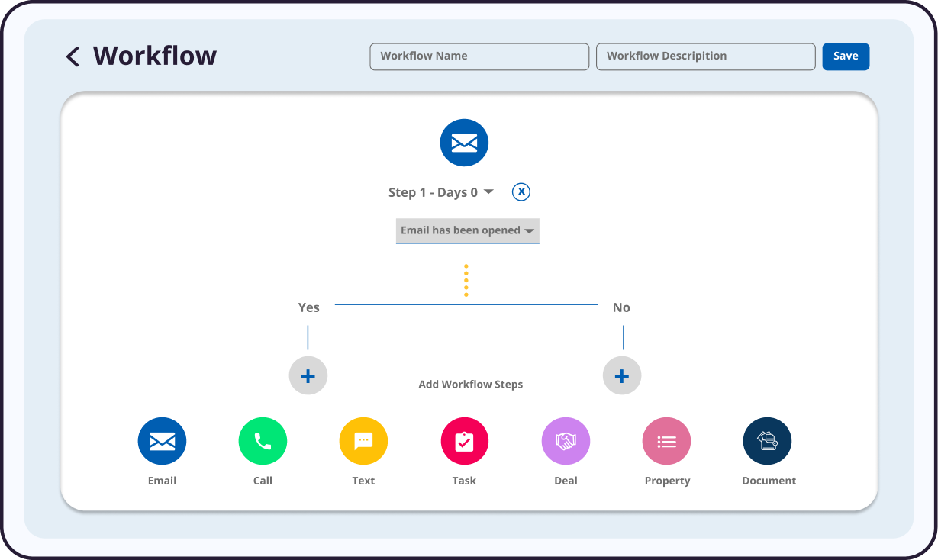Select the red Task step icon
This screenshot has width=938, height=560.
pos(464,441)
